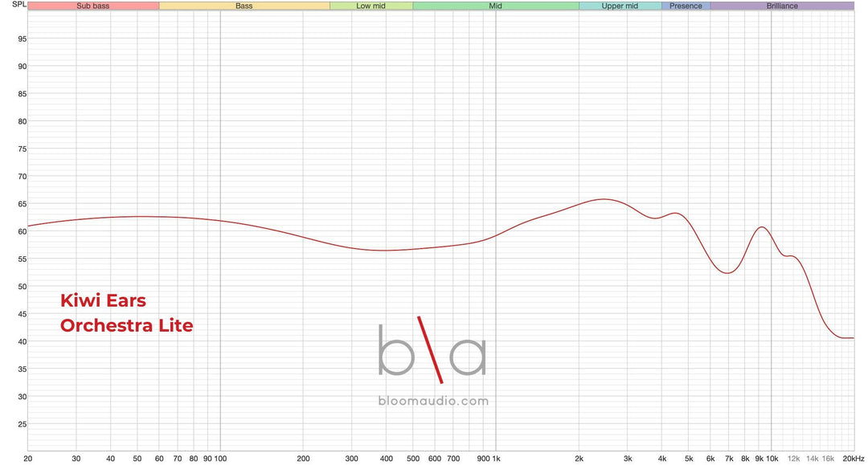Click the 14k frequency axis tick label
Image resolution: width=868 pixels, height=465 pixels.
812,459
